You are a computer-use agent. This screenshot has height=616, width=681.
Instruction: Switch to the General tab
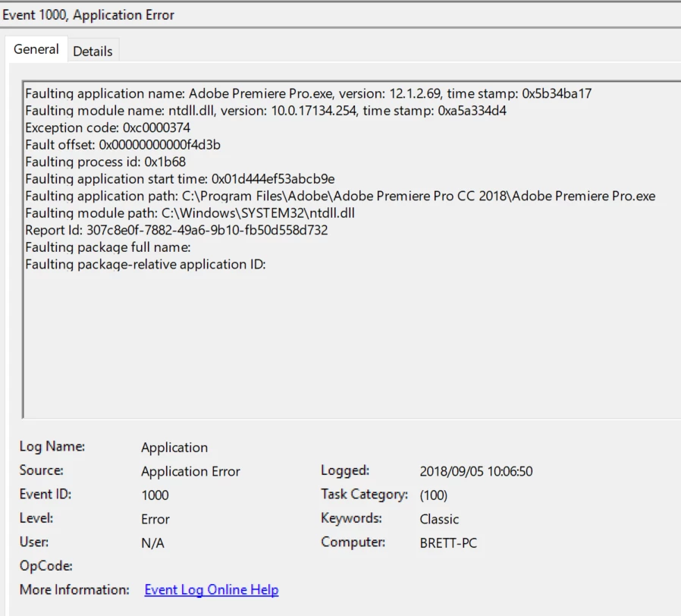tap(36, 49)
